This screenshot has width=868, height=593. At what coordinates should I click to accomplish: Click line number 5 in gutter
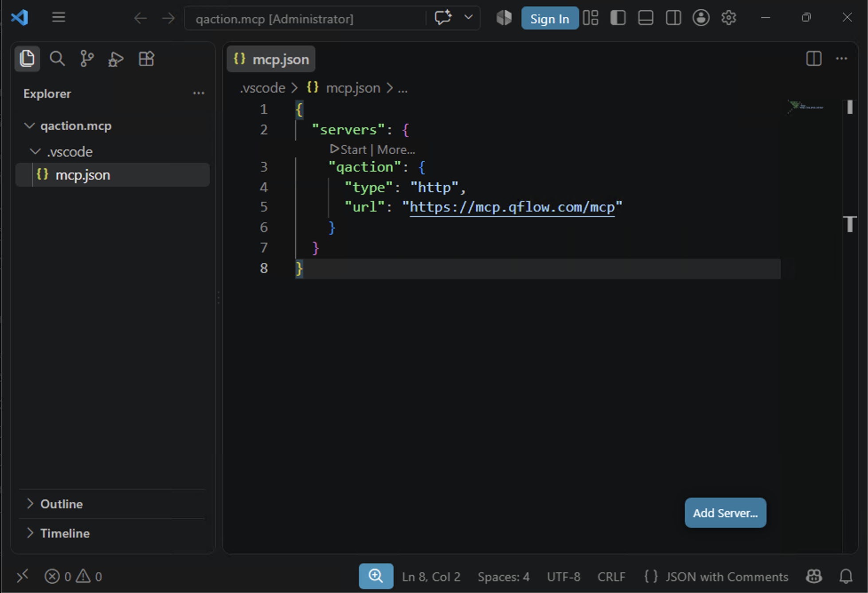tap(264, 207)
